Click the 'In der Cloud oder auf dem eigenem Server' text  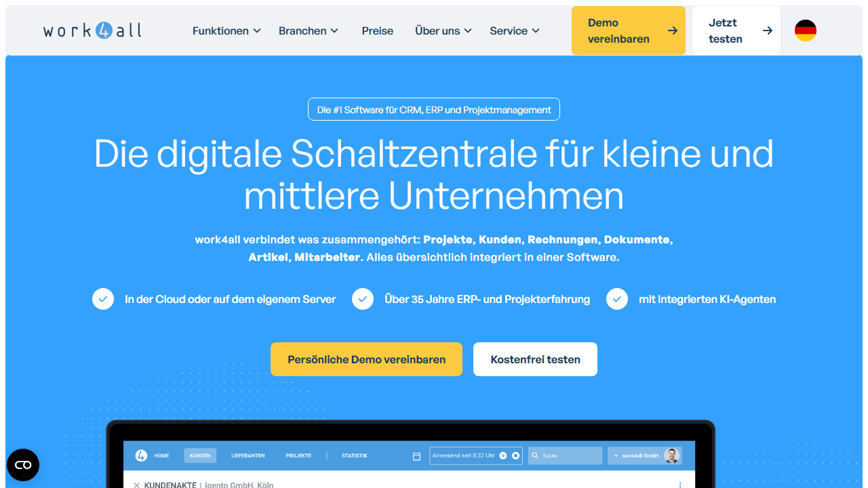coord(230,299)
